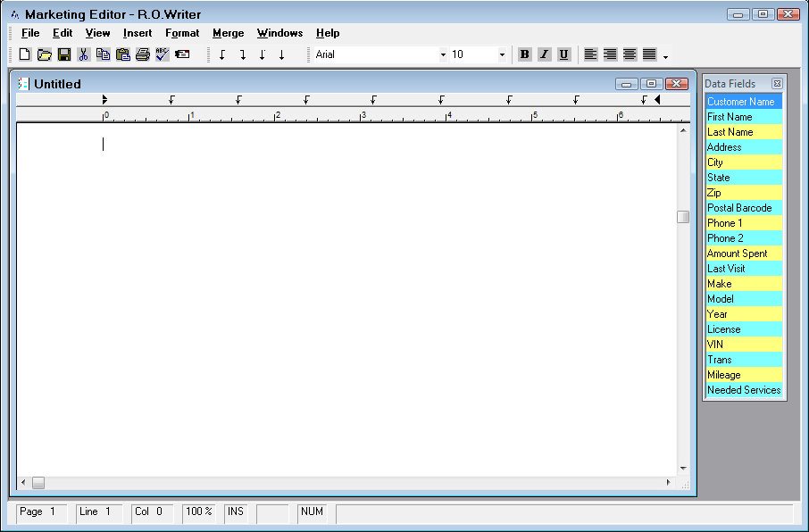Viewport: 809px width, 532px height.
Task: Open the Merge menu
Action: coord(228,33)
